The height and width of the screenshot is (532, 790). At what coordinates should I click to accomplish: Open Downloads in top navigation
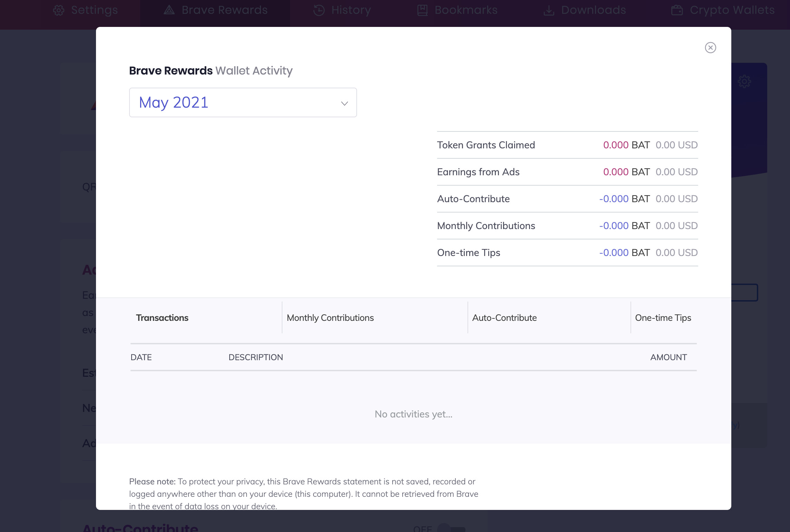point(584,10)
